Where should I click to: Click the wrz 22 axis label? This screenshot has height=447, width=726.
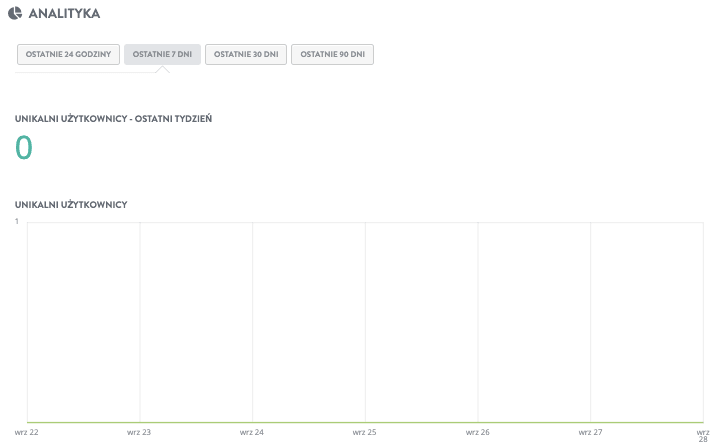click(27, 432)
